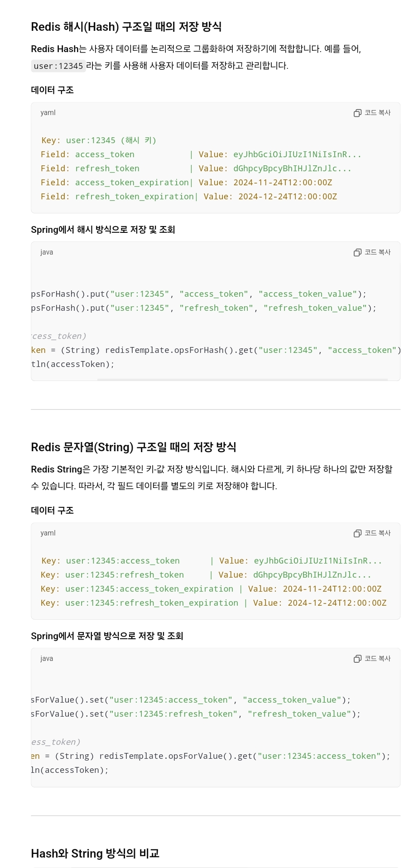Copy code from the opsForHash java block
Screen dimensions: 409x868
tap(372, 252)
